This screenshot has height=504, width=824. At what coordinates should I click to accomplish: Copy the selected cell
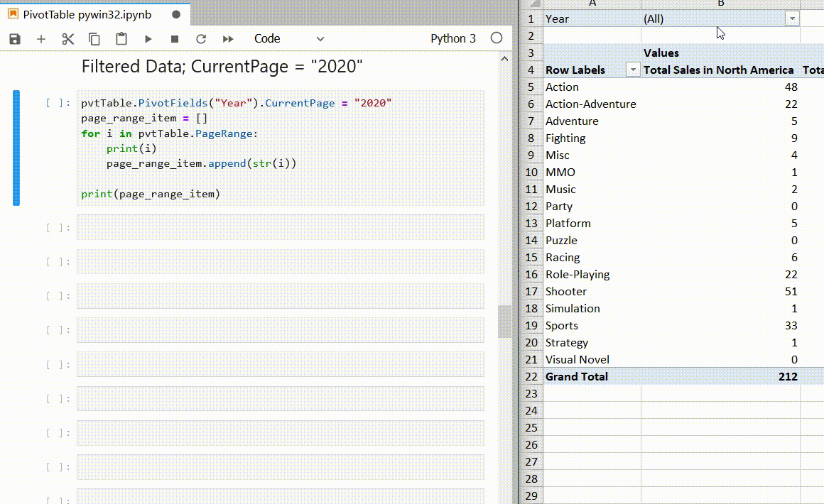point(94,39)
